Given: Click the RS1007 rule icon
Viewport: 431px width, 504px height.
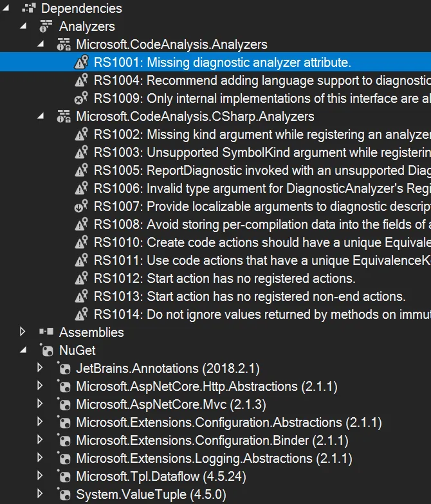Looking at the screenshot, I should (x=80, y=206).
